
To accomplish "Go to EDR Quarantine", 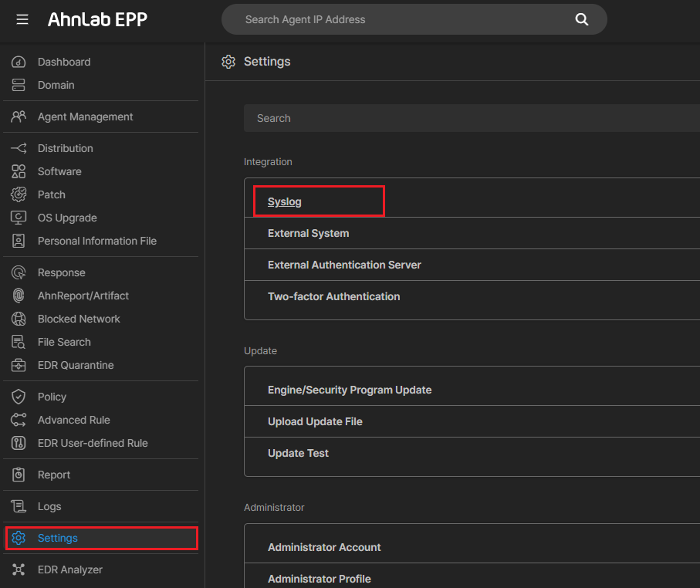I will click(x=76, y=365).
